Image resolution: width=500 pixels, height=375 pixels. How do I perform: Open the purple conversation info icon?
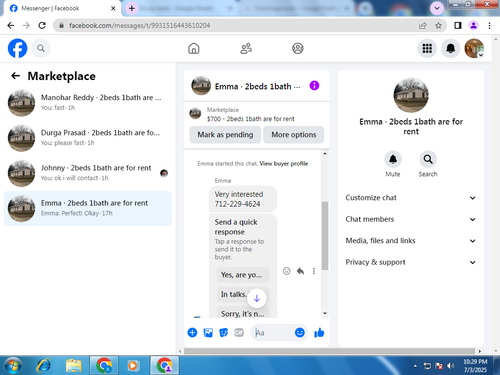click(314, 86)
